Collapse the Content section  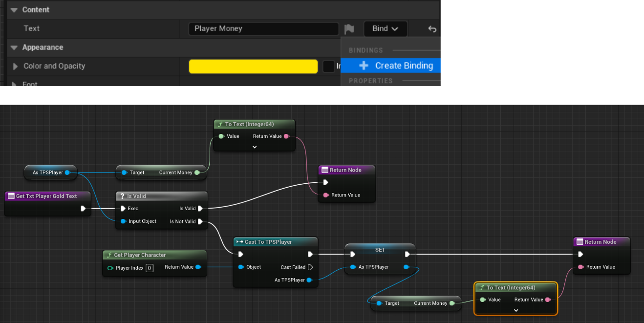pos(14,10)
